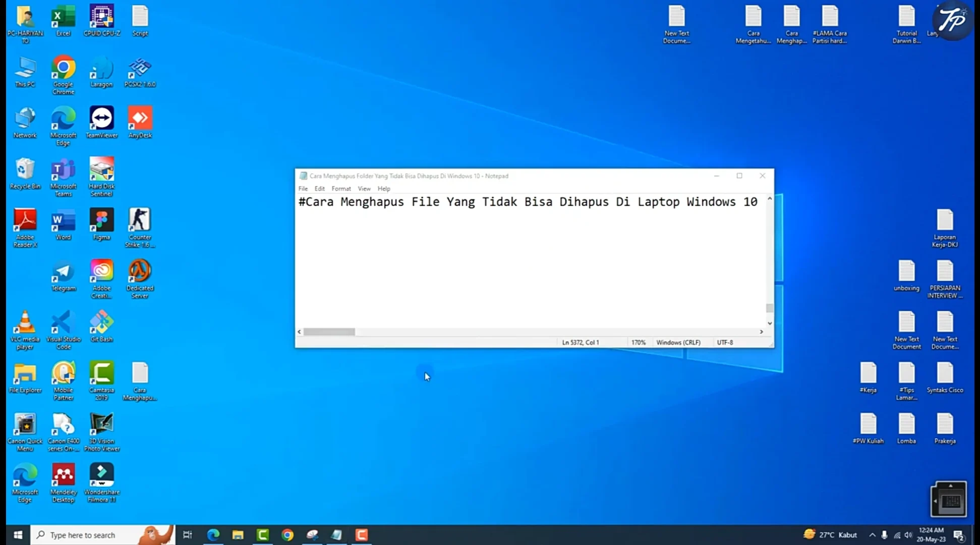Open File Explorer from taskbar
The height and width of the screenshot is (545, 980).
pos(238,535)
